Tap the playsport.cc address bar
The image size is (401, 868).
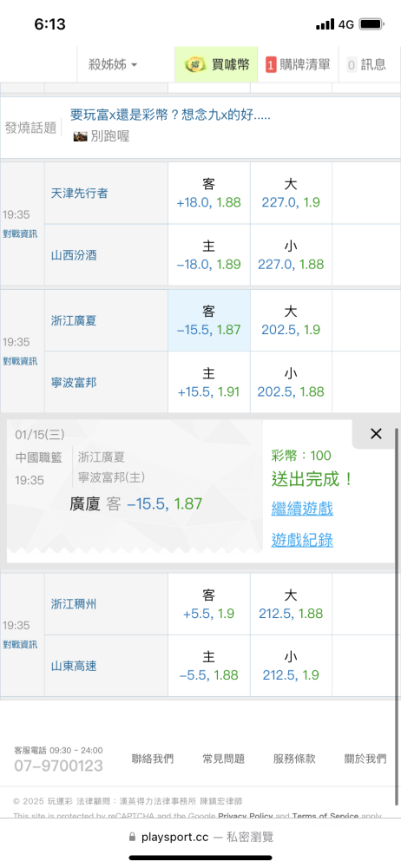pyautogui.click(x=200, y=837)
